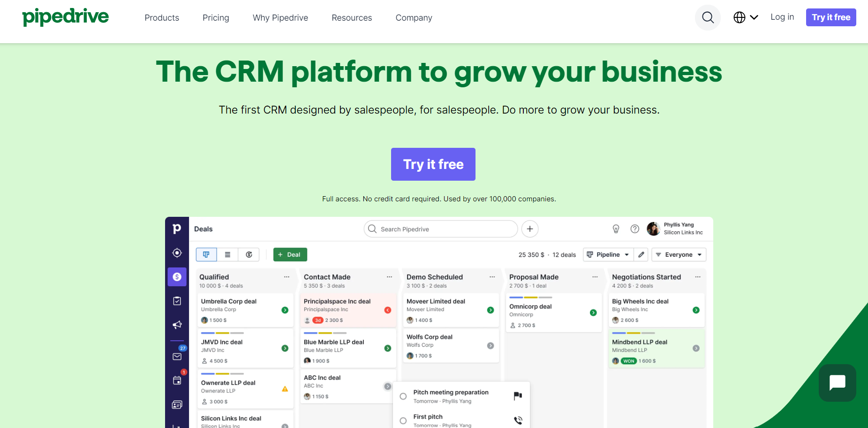The width and height of the screenshot is (868, 428).
Task: Open the ABC Inc deal card
Action: point(348,386)
